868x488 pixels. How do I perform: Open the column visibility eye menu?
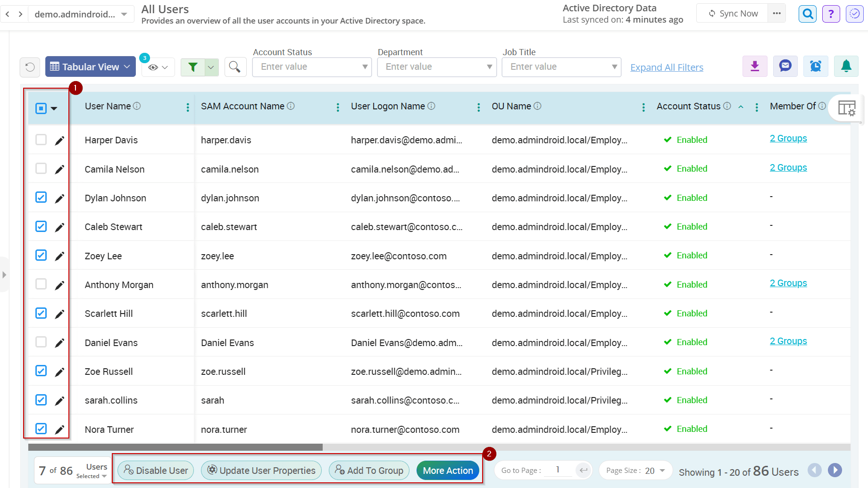(x=158, y=67)
